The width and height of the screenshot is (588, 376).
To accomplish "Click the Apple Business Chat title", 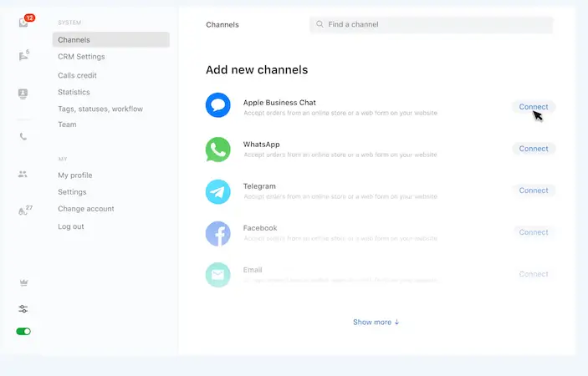I will tap(279, 103).
